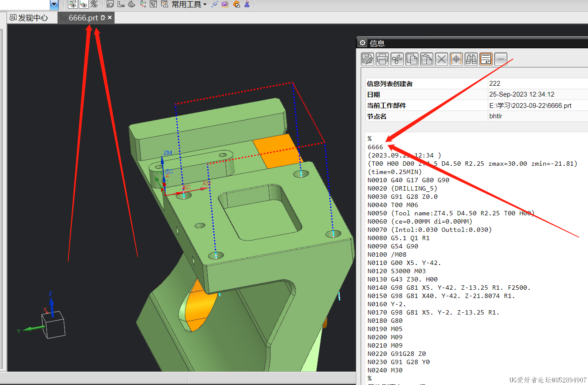Click the 节点名 row label
588x385 pixels.
click(376, 116)
